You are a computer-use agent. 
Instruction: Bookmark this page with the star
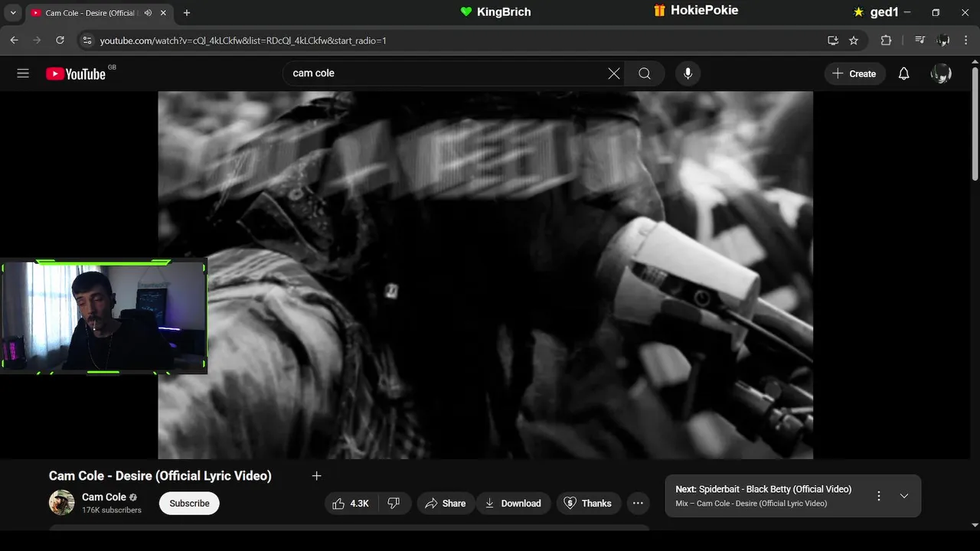(x=854, y=41)
